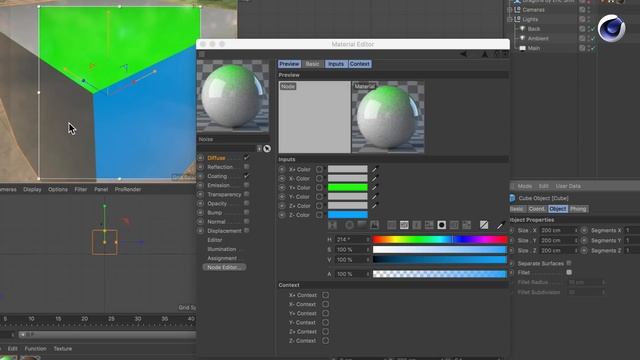The width and height of the screenshot is (640, 360).
Task: Click the Material preview sphere thumbnail
Action: pyautogui.click(x=388, y=117)
